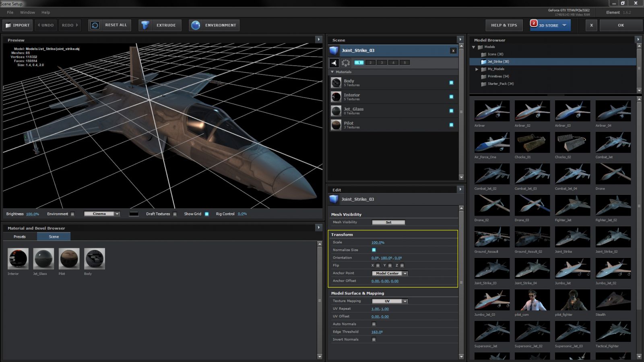Select the Extrude tool in the toolbar
This screenshot has height=362, width=644.
[160, 25]
